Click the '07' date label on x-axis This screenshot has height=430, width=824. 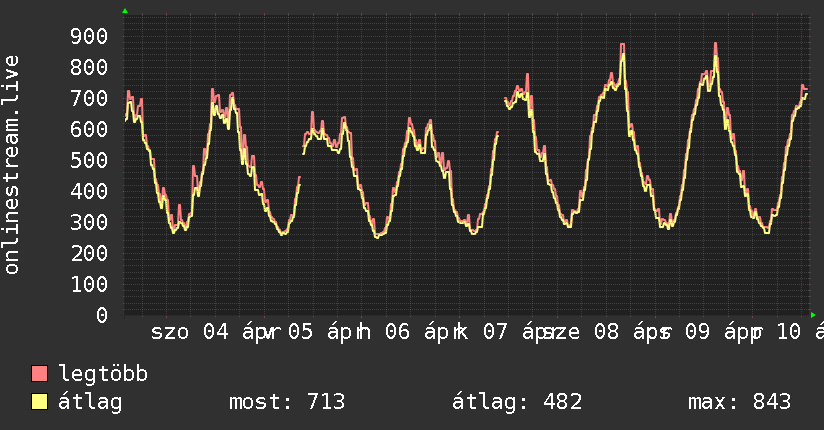tap(495, 332)
